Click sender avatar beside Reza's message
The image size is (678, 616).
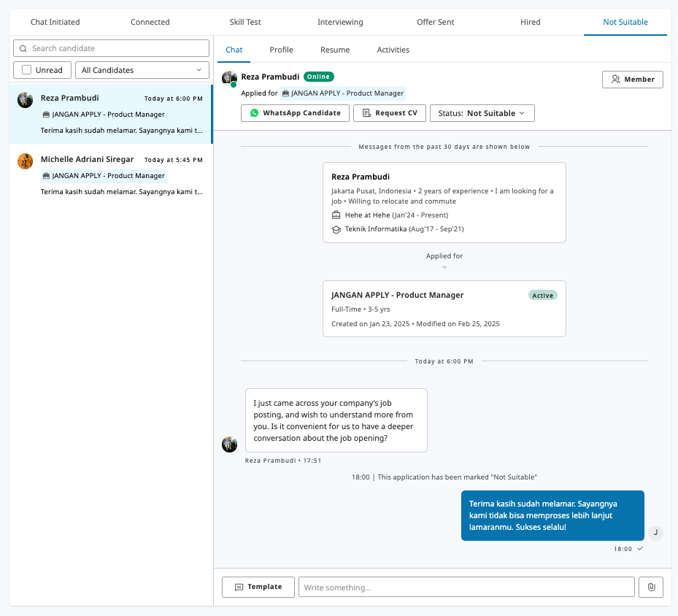[x=229, y=444]
